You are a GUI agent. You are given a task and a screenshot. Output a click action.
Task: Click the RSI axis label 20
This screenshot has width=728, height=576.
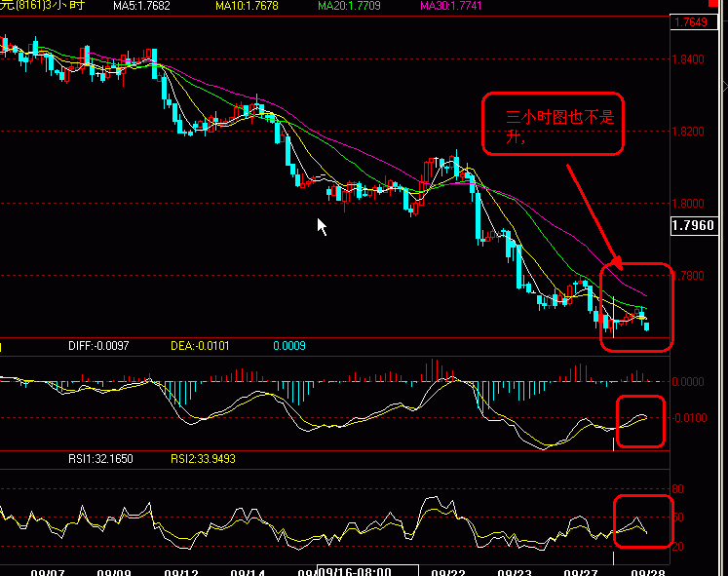coord(678,547)
